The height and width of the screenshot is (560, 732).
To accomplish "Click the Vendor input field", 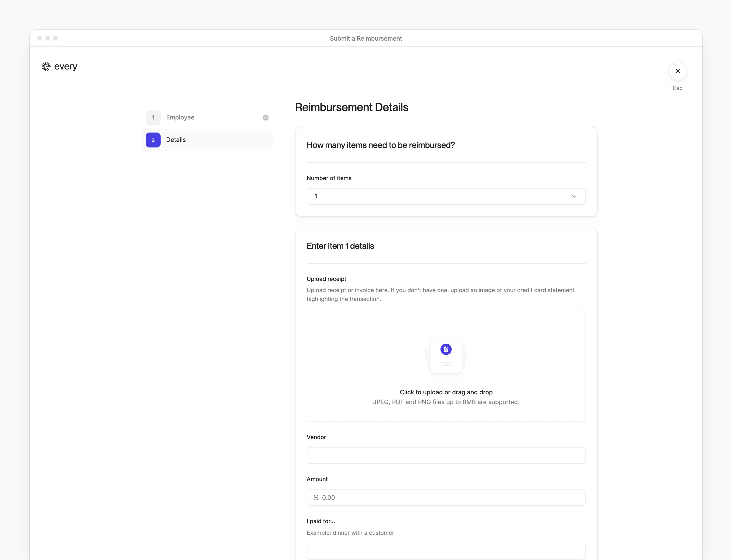I will (x=446, y=455).
